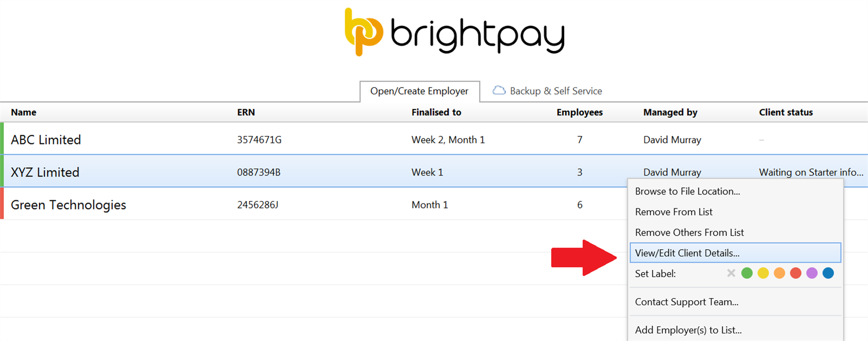Image resolution: width=868 pixels, height=341 pixels.
Task: Switch to Backup & Self Service tab
Action: pyautogui.click(x=556, y=91)
